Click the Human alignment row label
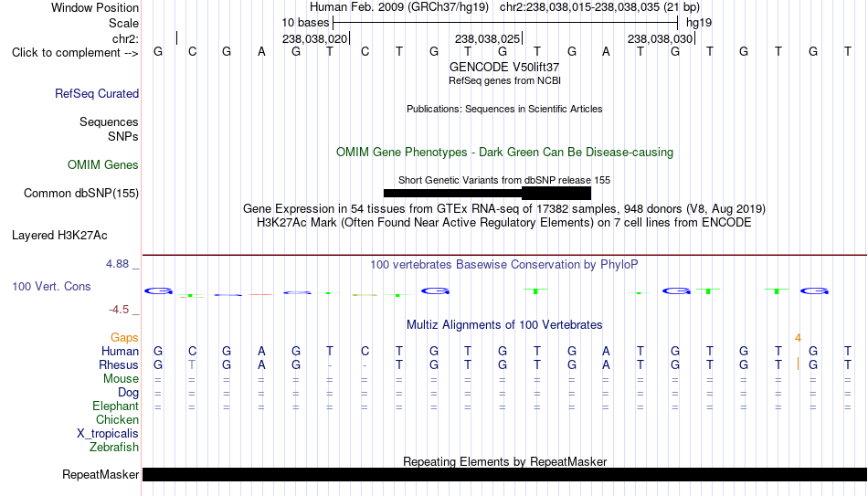868x496 pixels. coord(120,352)
